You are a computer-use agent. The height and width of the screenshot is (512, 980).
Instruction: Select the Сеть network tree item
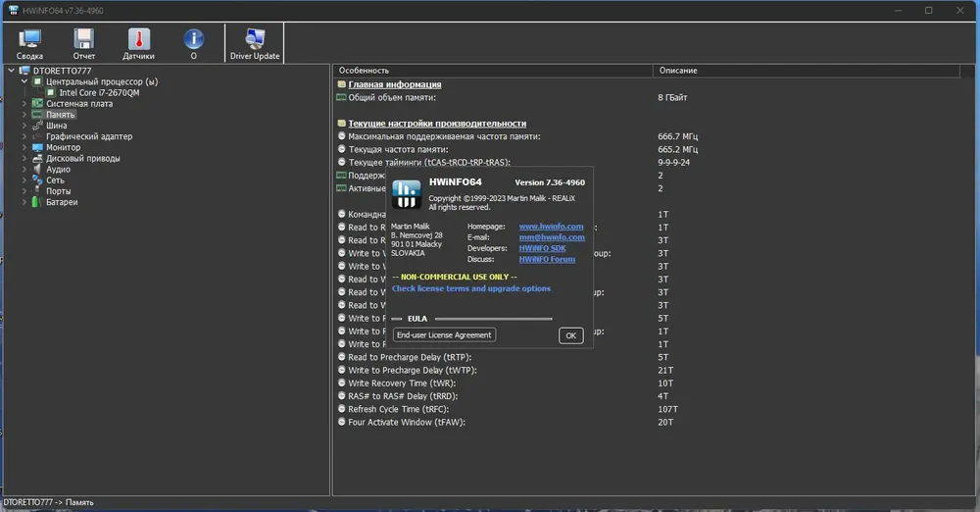coord(55,180)
